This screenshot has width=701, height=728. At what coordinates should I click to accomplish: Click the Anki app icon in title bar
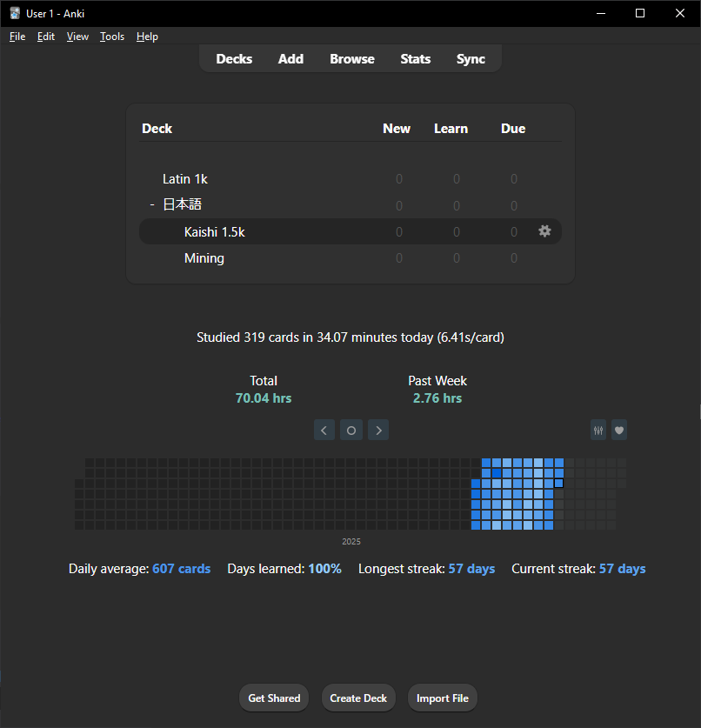(x=15, y=13)
